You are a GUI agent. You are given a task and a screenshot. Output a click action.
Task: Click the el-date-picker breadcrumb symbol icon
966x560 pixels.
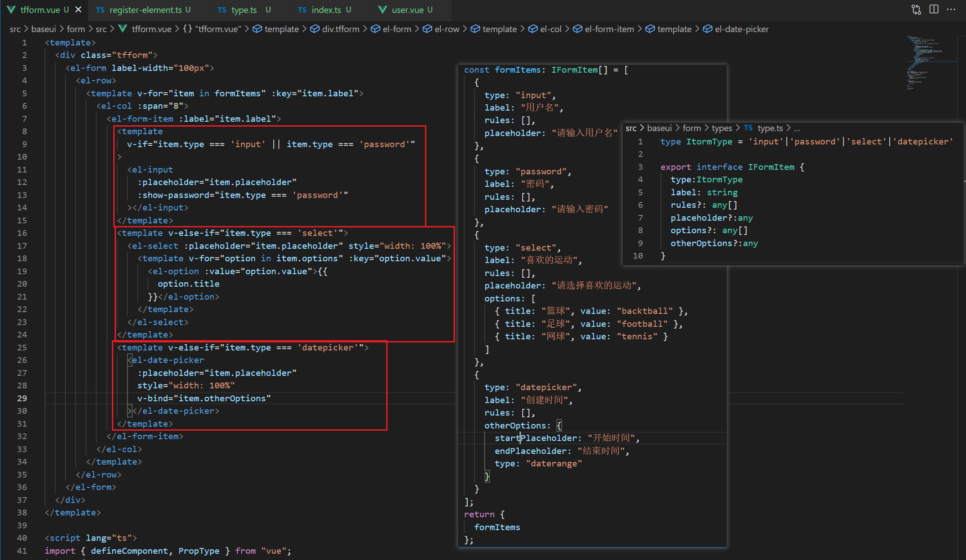(x=708, y=29)
